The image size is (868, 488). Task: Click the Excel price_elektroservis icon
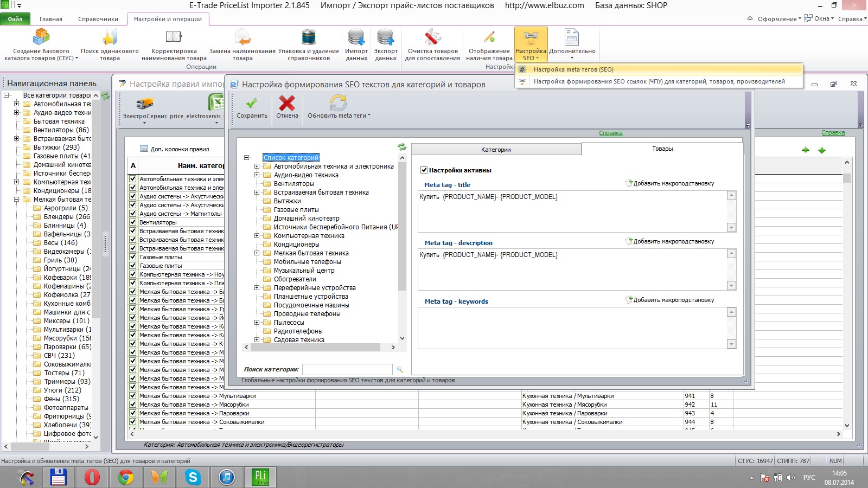pos(216,102)
